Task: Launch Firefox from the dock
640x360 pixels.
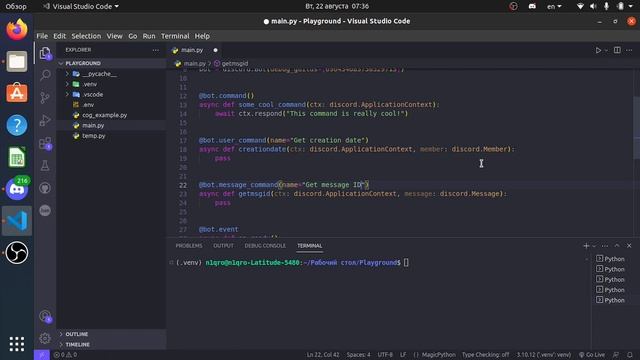Action: click(17, 30)
